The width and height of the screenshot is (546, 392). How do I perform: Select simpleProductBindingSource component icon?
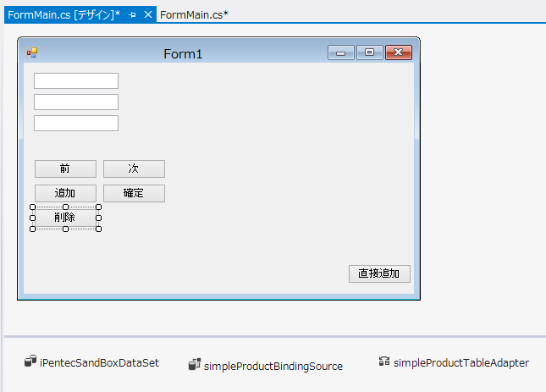coord(195,364)
